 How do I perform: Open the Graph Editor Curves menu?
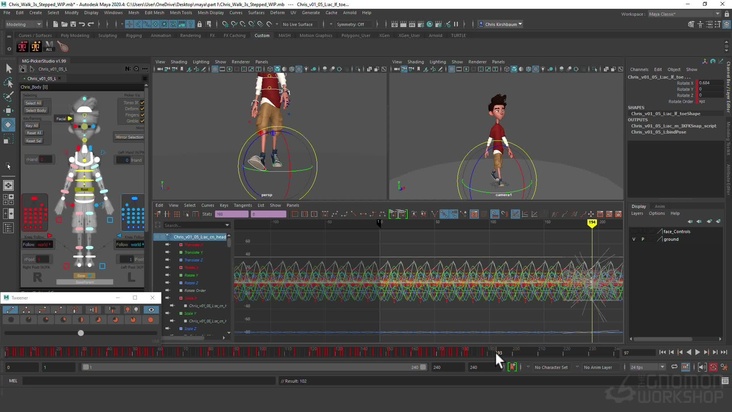pyautogui.click(x=207, y=205)
